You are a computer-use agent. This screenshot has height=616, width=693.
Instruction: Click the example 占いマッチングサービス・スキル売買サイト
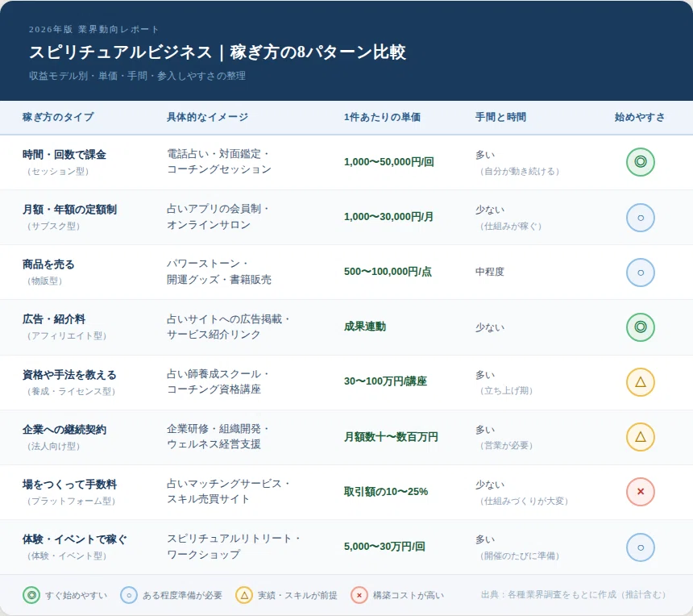tap(228, 491)
